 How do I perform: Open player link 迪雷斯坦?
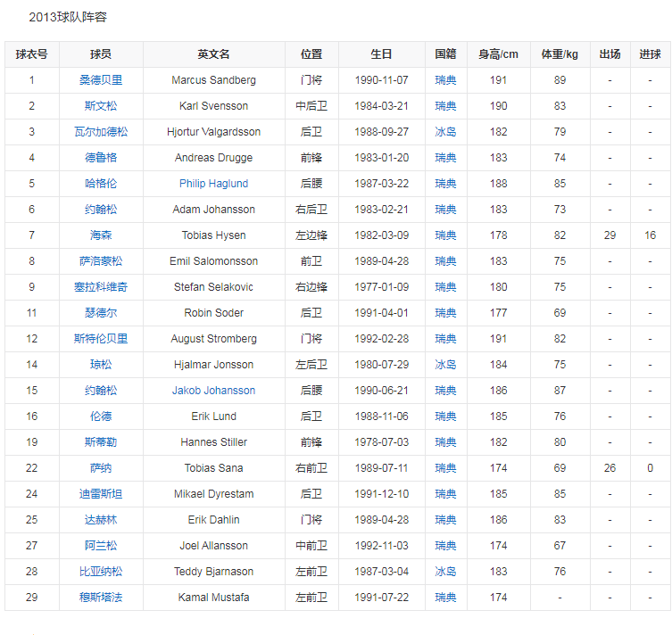pos(101,494)
